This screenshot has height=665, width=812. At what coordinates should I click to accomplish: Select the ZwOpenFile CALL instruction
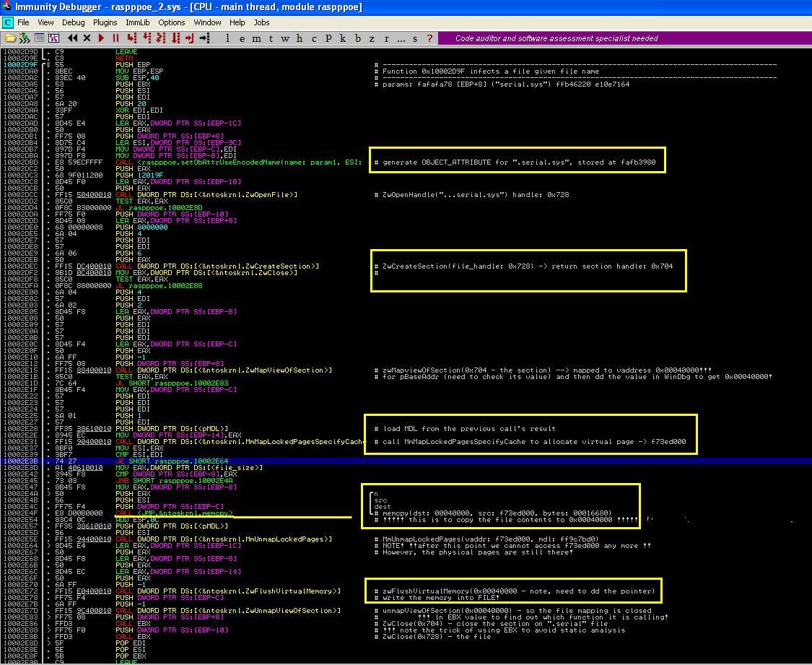(206, 195)
